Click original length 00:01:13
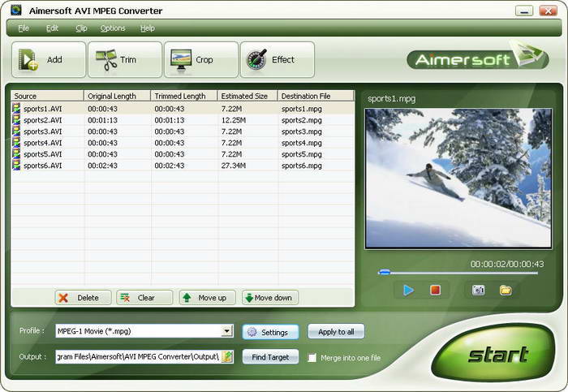The image size is (568, 392). click(x=102, y=120)
